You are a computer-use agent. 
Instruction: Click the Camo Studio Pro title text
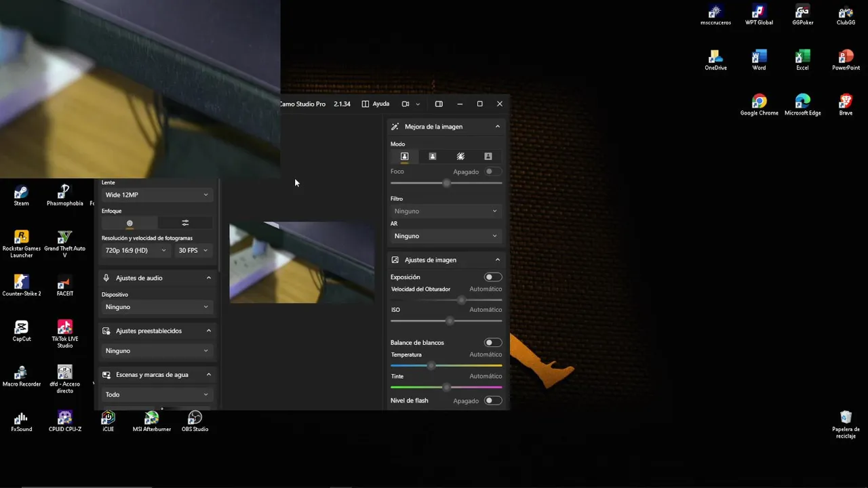(302, 104)
